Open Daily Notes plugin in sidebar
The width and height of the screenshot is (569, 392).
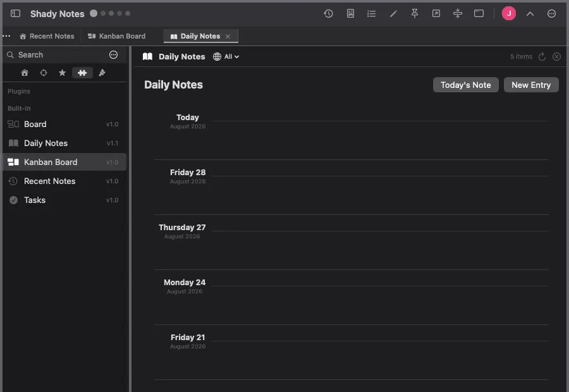click(x=64, y=143)
